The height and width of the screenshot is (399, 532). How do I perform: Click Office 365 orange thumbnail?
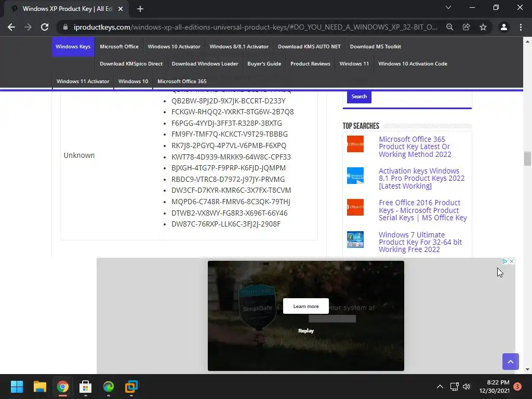pyautogui.click(x=355, y=144)
